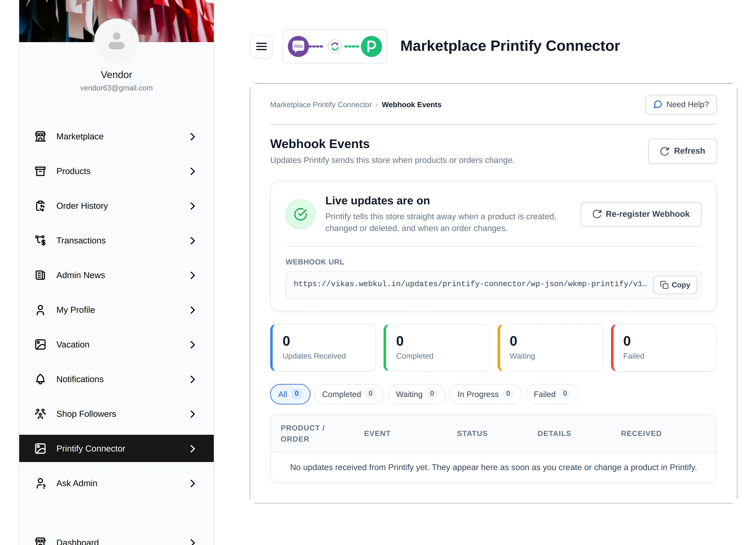Click the PRODUCT / ORDER column header

(x=303, y=434)
